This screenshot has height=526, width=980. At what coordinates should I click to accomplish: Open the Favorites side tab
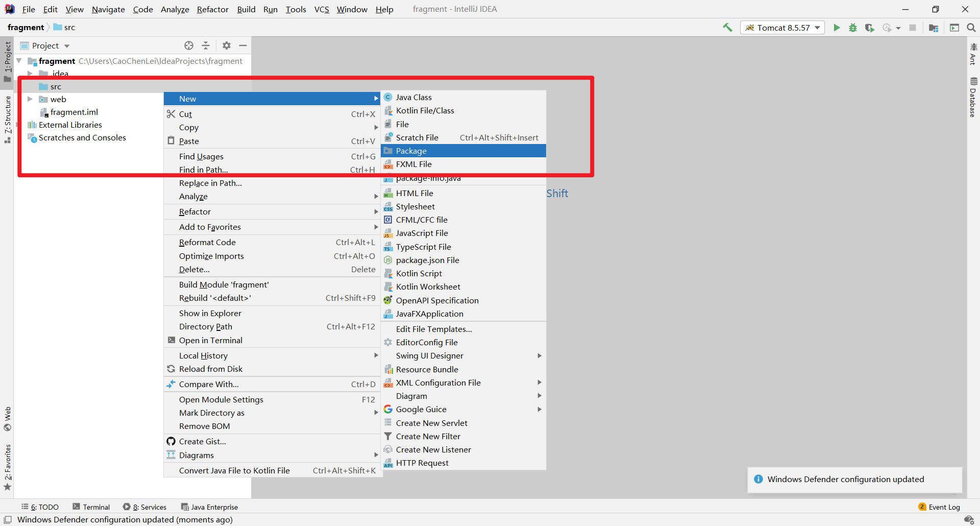tap(8, 467)
